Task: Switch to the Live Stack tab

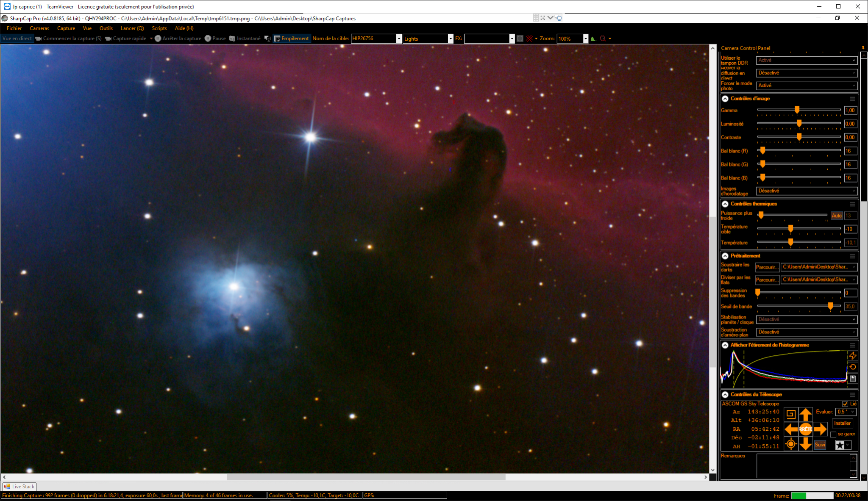Action: click(x=19, y=487)
